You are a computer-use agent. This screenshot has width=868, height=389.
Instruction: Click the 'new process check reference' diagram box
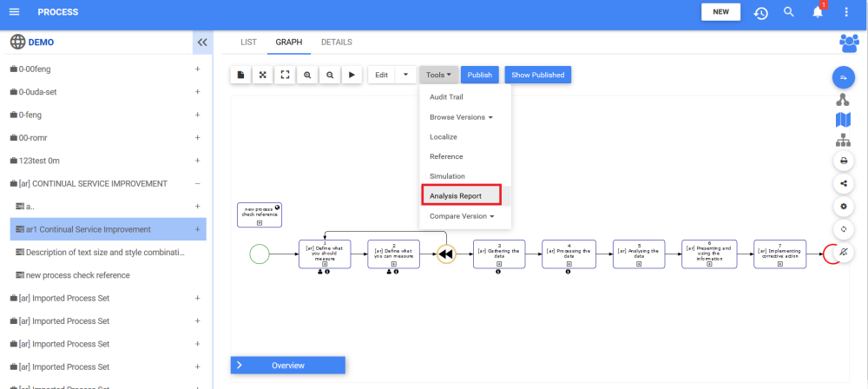click(x=260, y=215)
